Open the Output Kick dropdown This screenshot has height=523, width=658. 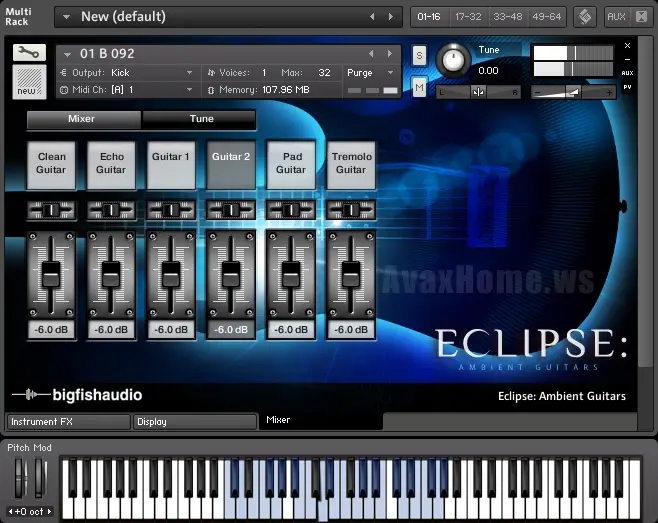(127, 73)
